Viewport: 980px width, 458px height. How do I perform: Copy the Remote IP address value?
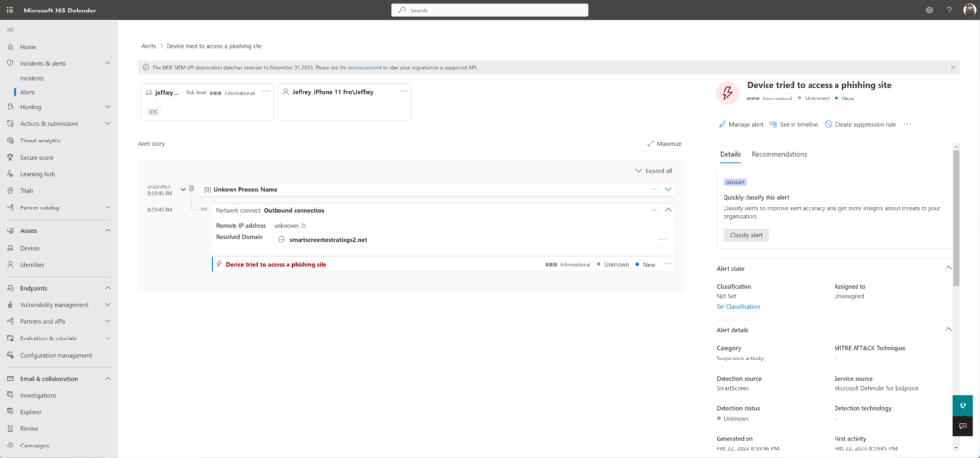pyautogui.click(x=303, y=225)
